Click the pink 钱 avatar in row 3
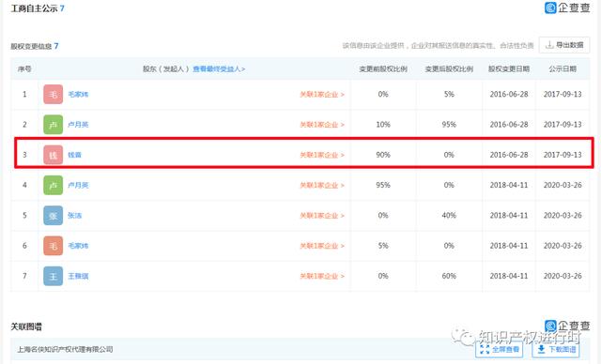 click(x=53, y=155)
